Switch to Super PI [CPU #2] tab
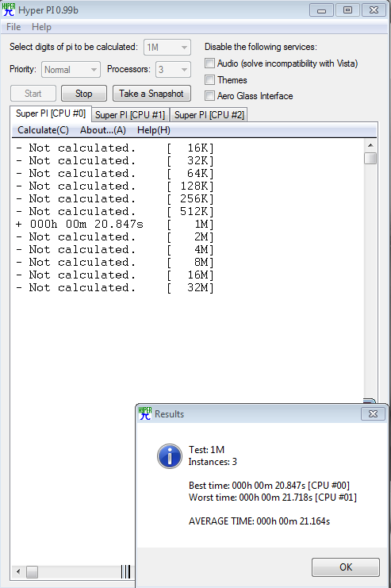Screen dimensions: 391x588 (209, 115)
